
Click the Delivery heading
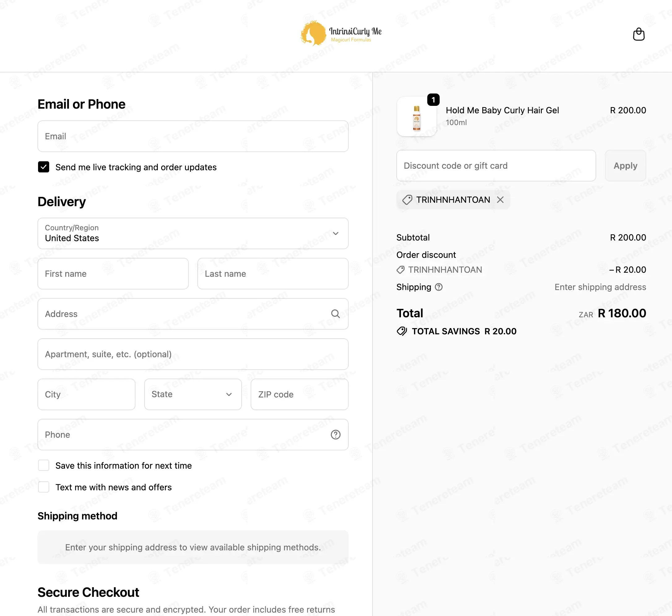61,202
